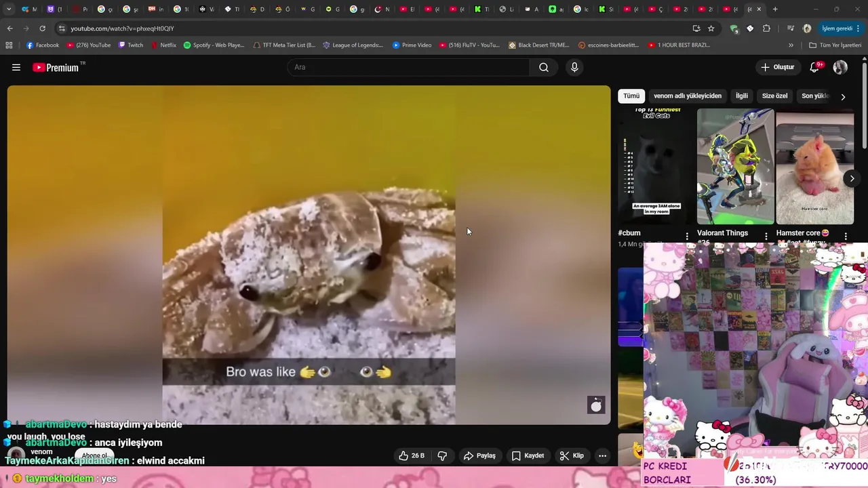Close the active YouTube tab

click(x=759, y=9)
